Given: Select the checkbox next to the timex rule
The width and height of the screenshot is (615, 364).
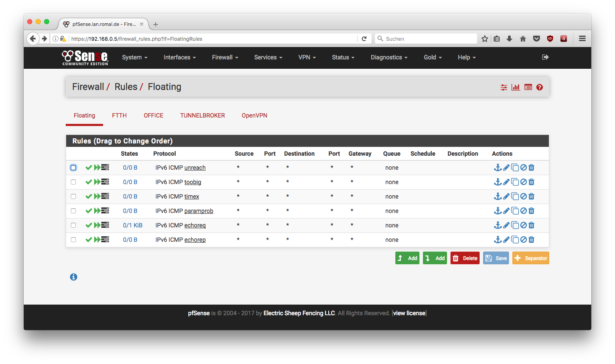Looking at the screenshot, I should coord(73,196).
